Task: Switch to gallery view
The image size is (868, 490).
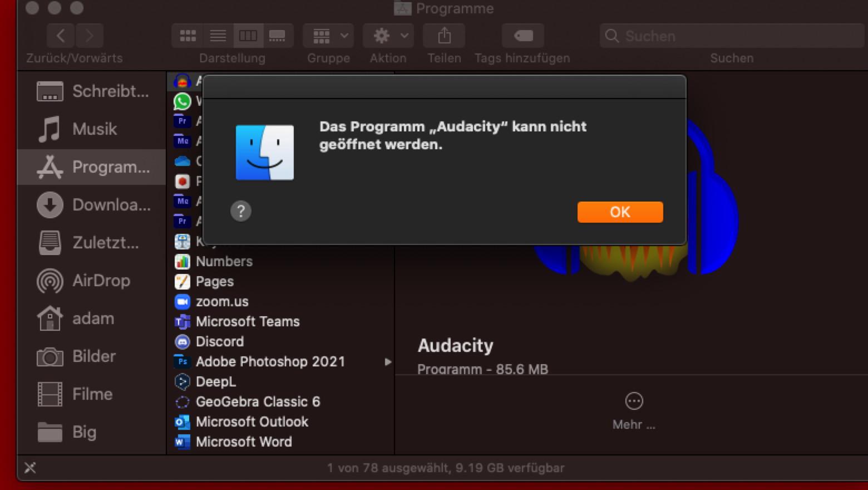Action: [277, 36]
